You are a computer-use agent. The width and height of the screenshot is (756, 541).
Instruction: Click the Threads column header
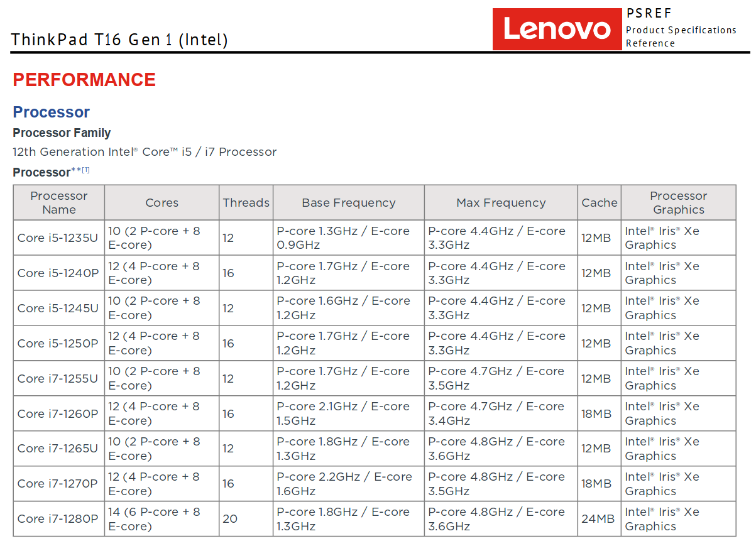pos(246,203)
